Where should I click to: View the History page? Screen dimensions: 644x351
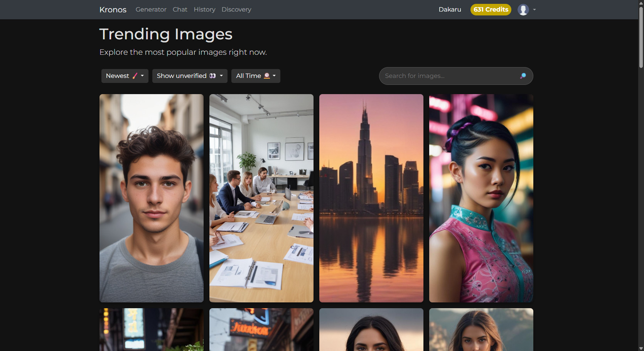[x=204, y=9]
